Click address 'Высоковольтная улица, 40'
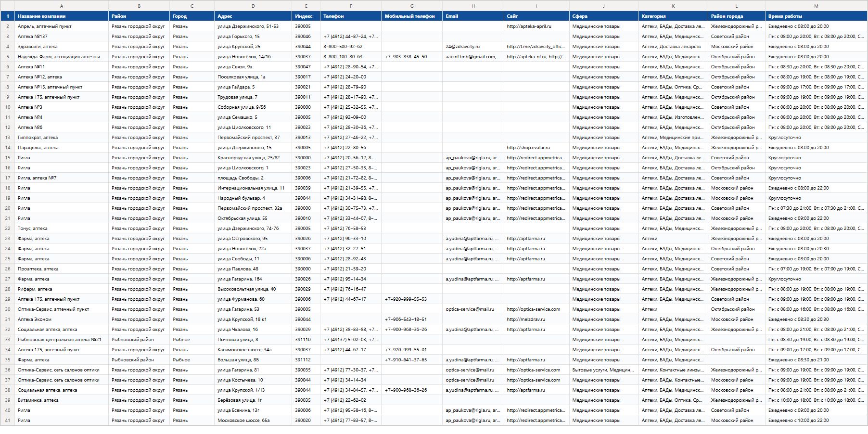Image resolution: width=868 pixels, height=434 pixels. pyautogui.click(x=253, y=289)
